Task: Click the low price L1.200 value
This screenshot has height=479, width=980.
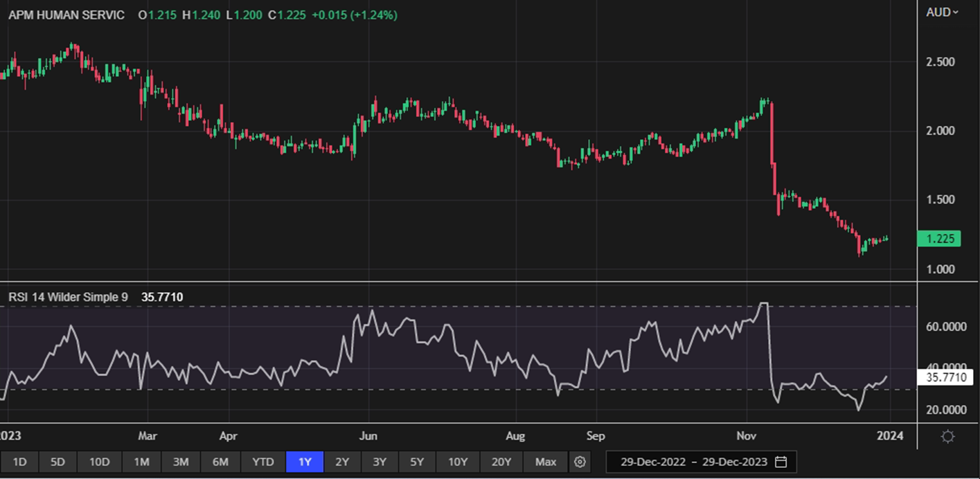Action: click(244, 15)
